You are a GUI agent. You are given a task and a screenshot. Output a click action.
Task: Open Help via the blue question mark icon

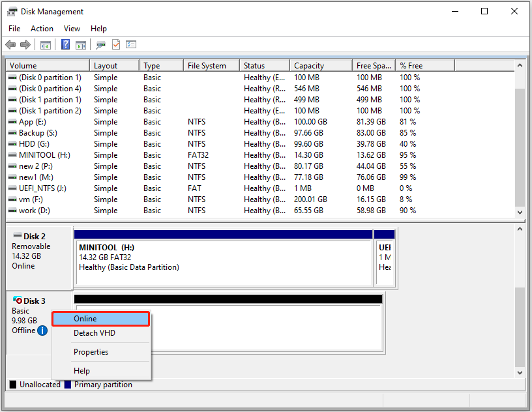pos(65,44)
